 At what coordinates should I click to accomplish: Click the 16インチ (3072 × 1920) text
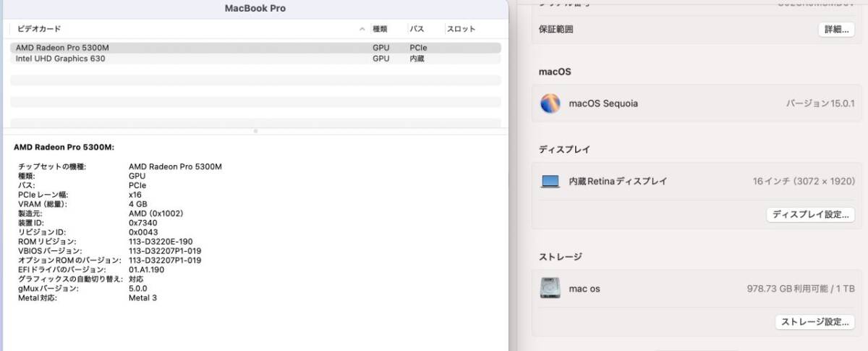tap(804, 182)
